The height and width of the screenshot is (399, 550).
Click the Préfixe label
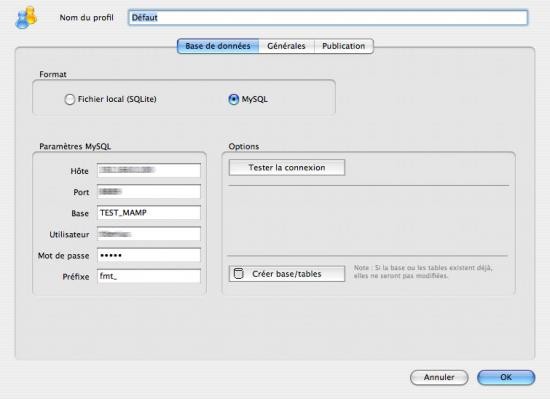[x=76, y=277]
